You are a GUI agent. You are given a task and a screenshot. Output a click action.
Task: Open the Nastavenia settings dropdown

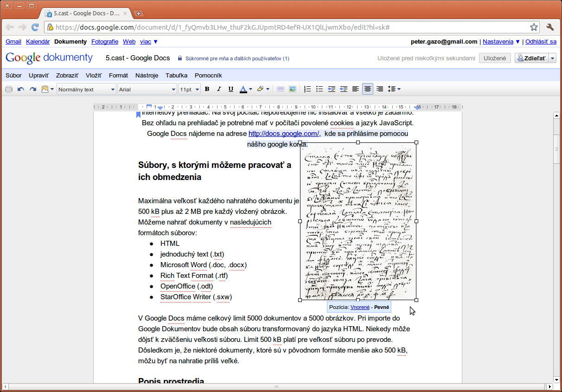pyautogui.click(x=501, y=42)
